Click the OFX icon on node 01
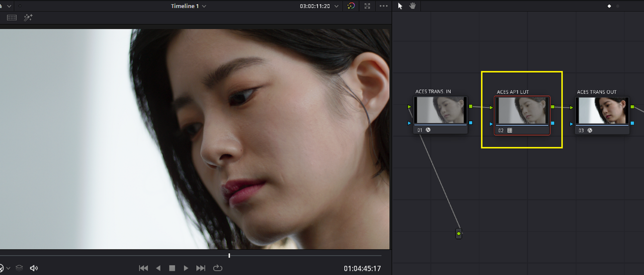Screen dimensions: 644x275 (428, 129)
